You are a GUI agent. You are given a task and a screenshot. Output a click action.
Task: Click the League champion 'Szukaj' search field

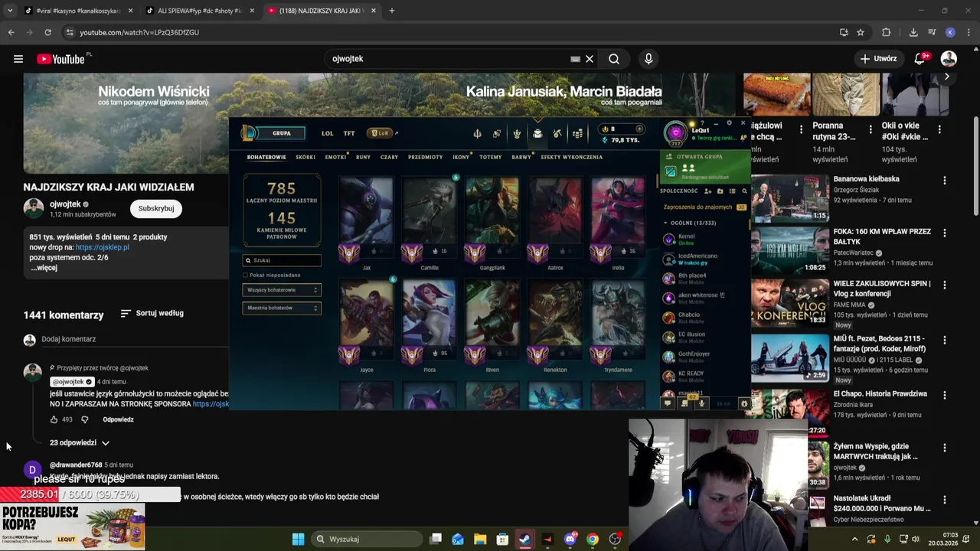(x=282, y=260)
